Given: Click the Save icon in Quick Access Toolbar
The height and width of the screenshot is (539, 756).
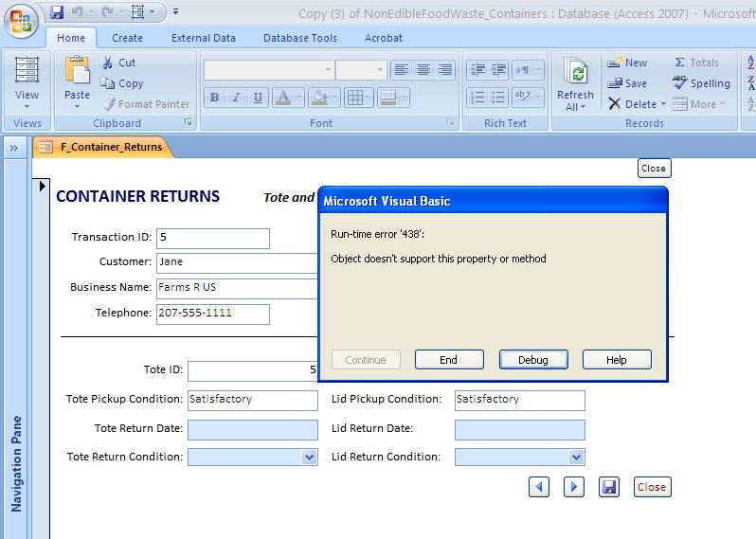Looking at the screenshot, I should pos(57,12).
